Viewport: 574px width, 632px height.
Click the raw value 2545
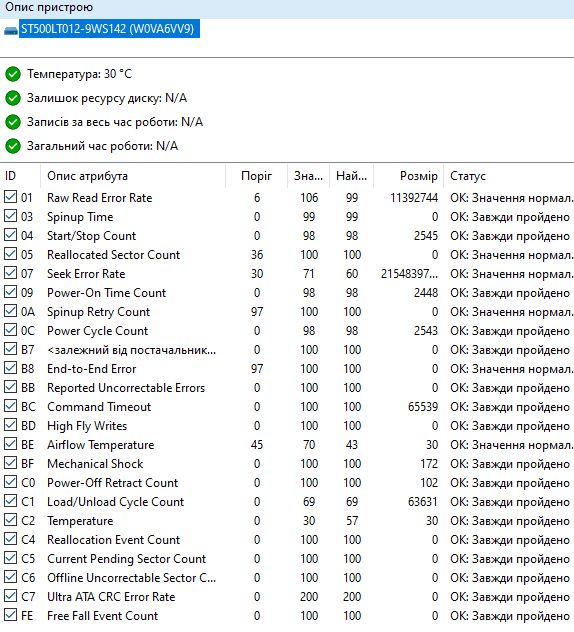[x=426, y=236]
